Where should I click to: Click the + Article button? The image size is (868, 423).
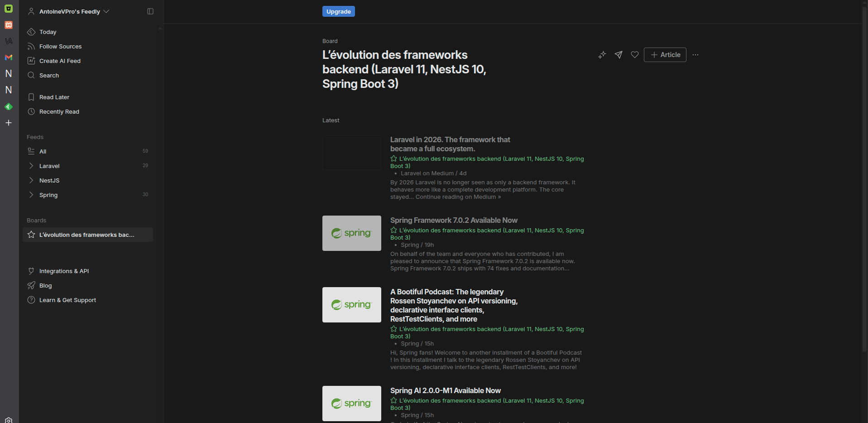pyautogui.click(x=664, y=55)
